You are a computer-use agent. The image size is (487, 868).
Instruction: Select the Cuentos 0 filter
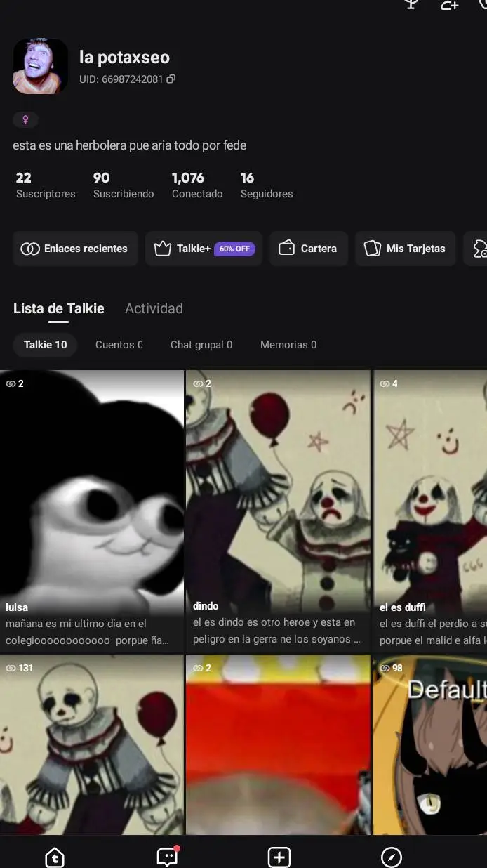[x=119, y=345]
